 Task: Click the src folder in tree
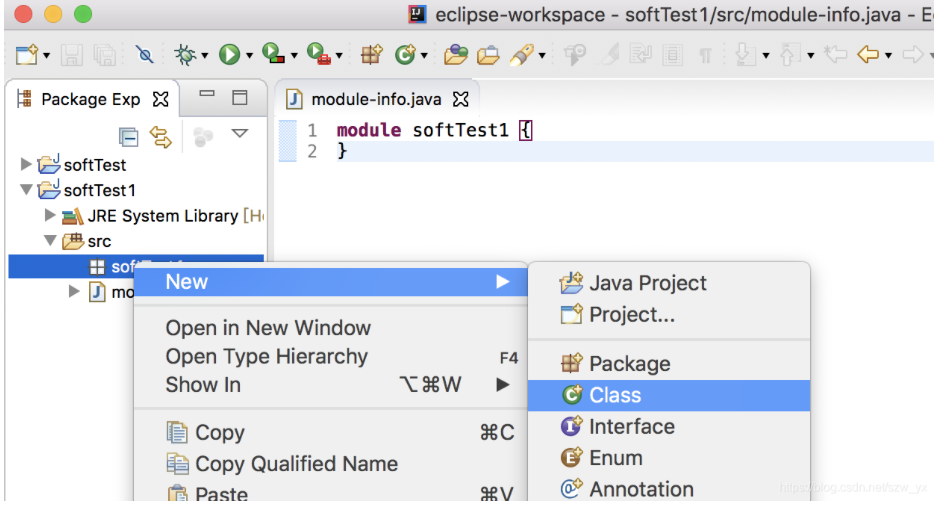[x=99, y=241]
